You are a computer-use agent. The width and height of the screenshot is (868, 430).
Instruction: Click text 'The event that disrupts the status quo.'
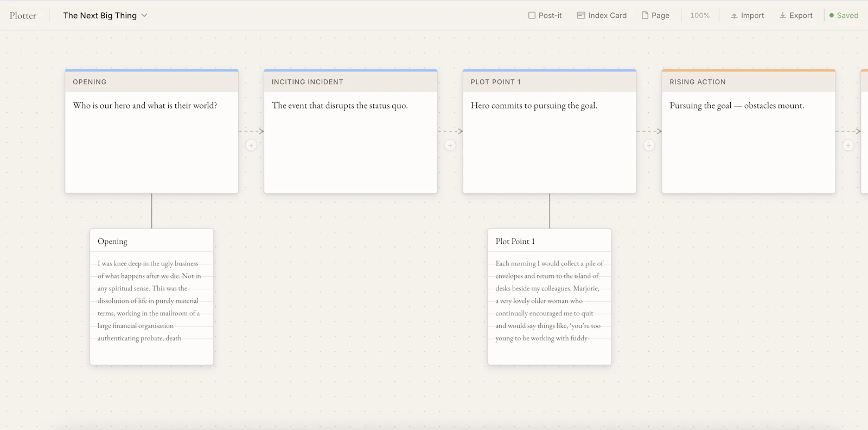pos(340,105)
